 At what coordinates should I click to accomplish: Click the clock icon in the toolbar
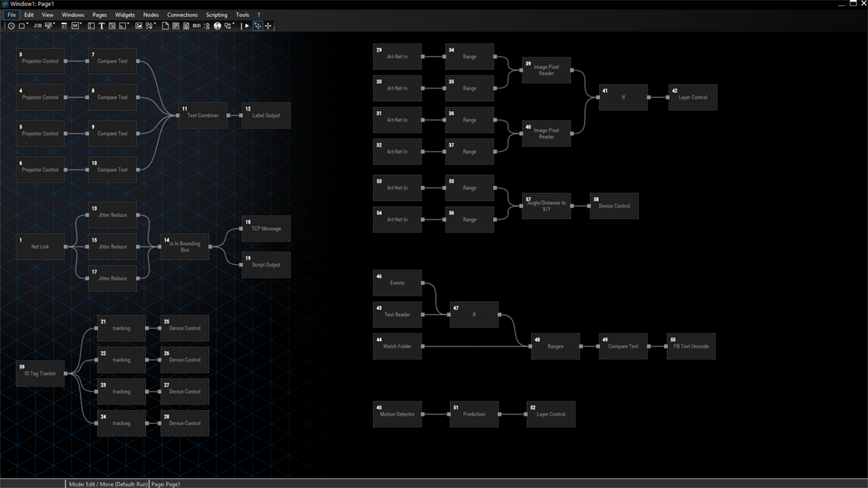click(x=11, y=26)
